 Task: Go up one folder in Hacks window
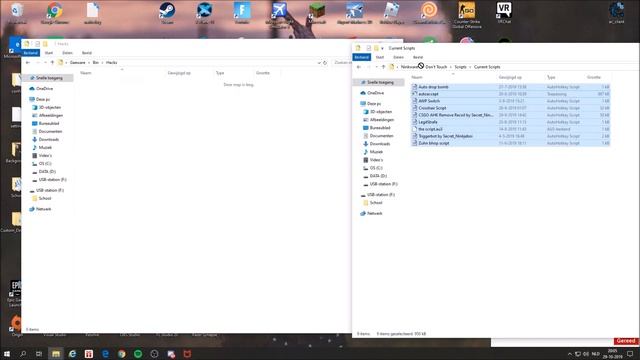pos(52,62)
